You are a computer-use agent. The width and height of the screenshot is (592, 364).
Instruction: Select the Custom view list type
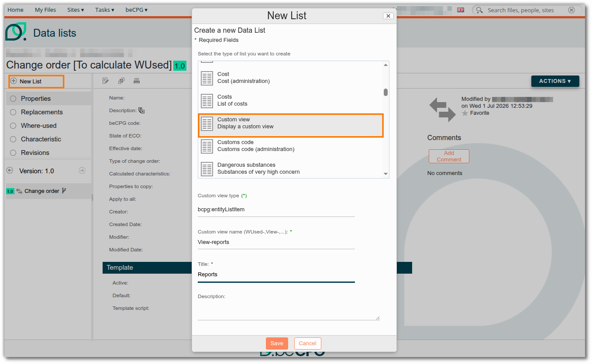click(x=291, y=125)
